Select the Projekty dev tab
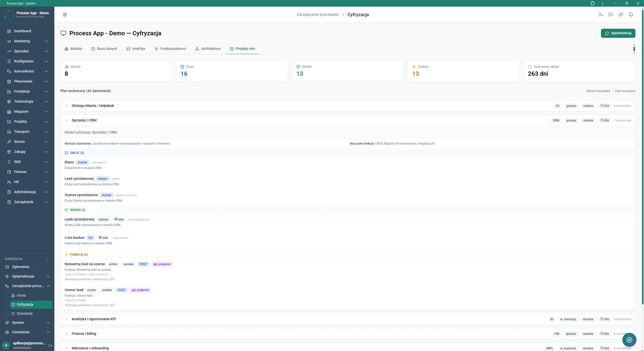Image resolution: width=644 pixels, height=351 pixels. pos(242,49)
